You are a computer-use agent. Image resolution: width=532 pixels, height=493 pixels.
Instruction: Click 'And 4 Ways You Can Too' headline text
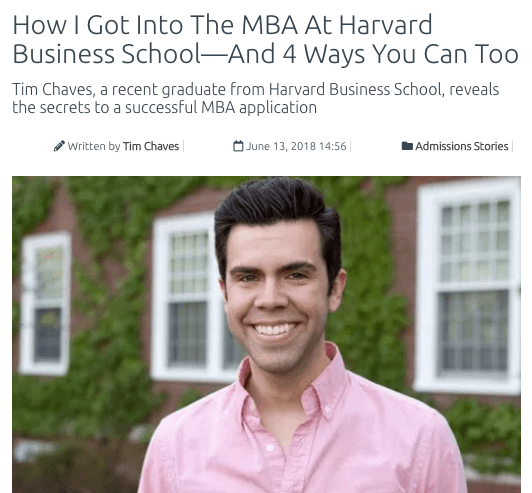(373, 54)
